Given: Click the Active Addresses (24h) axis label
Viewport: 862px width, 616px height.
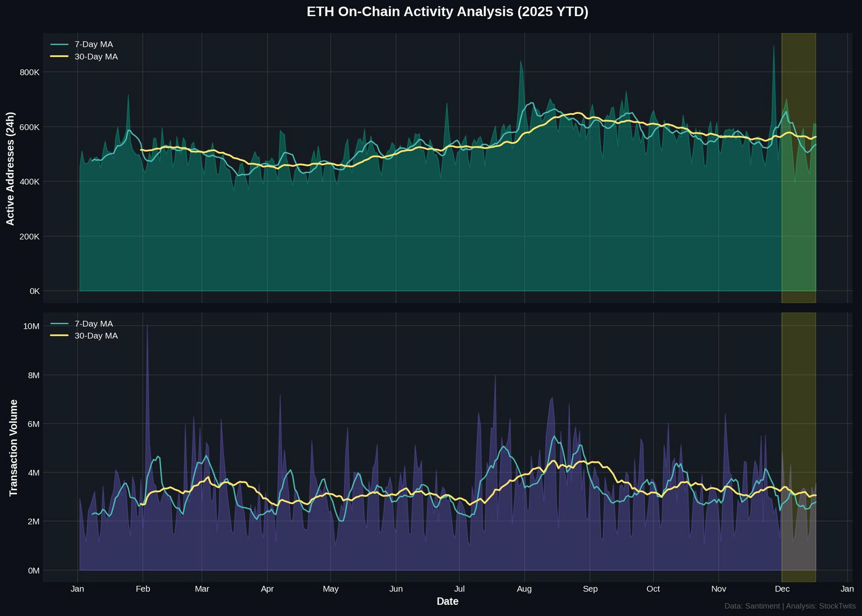Looking at the screenshot, I should [10, 168].
